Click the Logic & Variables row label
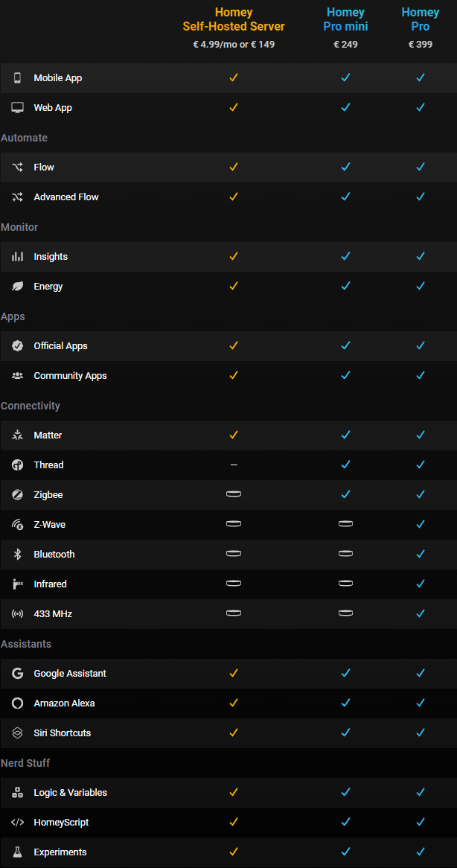457x868 pixels. pos(70,793)
